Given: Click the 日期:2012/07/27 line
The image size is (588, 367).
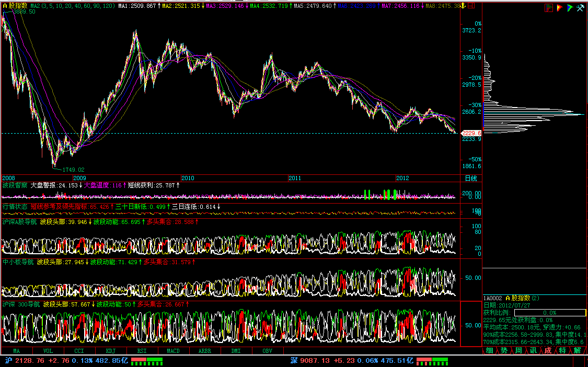Looking at the screenshot, I should [506, 305].
